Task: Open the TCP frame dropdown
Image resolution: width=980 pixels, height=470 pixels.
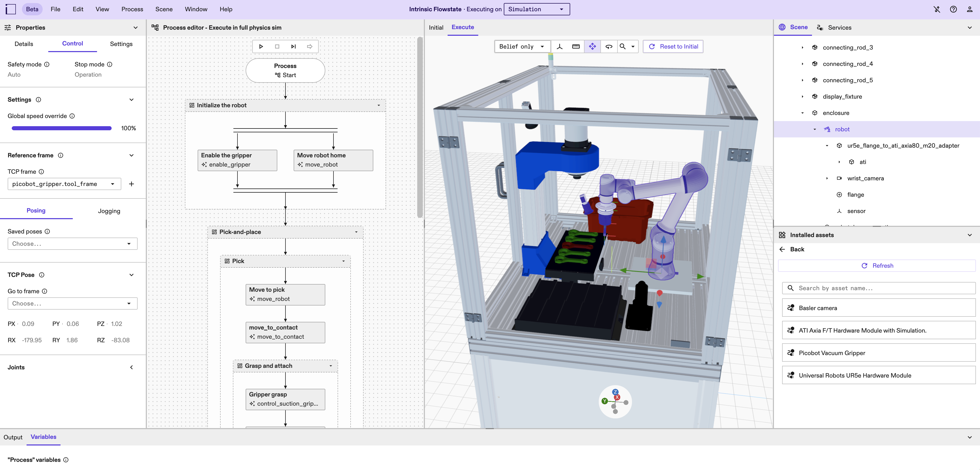Action: 64,184
